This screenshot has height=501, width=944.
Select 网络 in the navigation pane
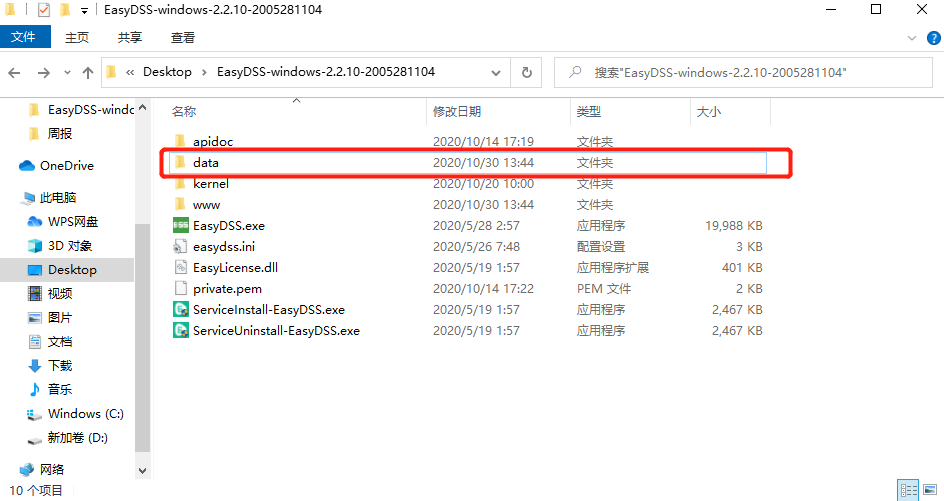point(42,469)
